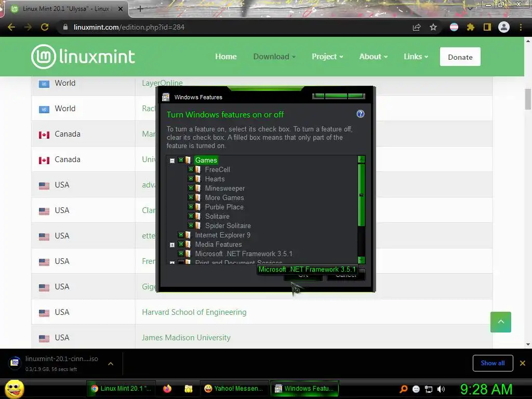Click the tab search chevron in title bar

(x=470, y=8)
